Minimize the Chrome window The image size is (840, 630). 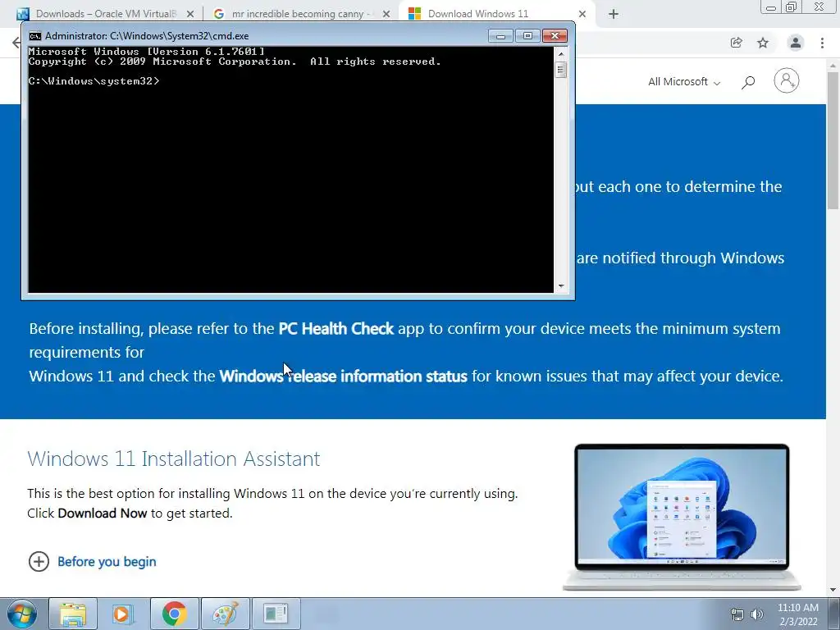click(x=771, y=7)
